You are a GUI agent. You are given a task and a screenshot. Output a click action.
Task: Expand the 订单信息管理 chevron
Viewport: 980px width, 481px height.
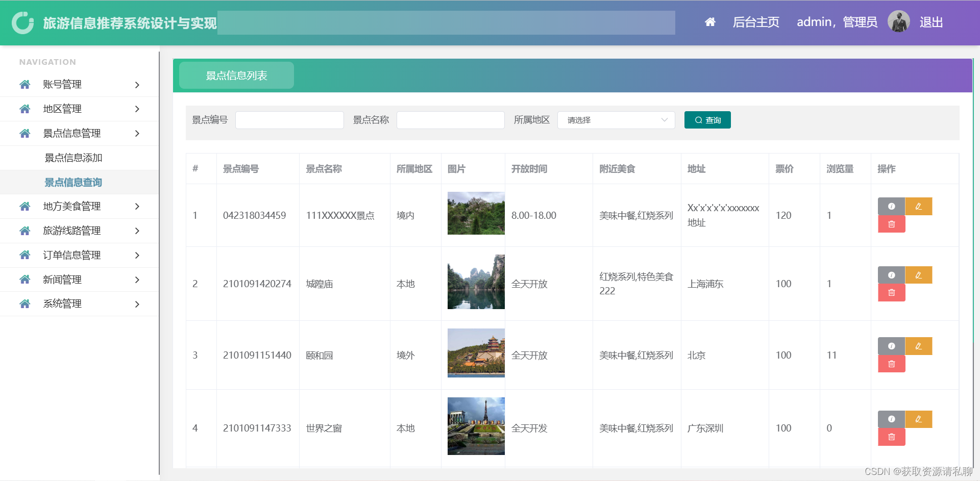click(x=137, y=255)
